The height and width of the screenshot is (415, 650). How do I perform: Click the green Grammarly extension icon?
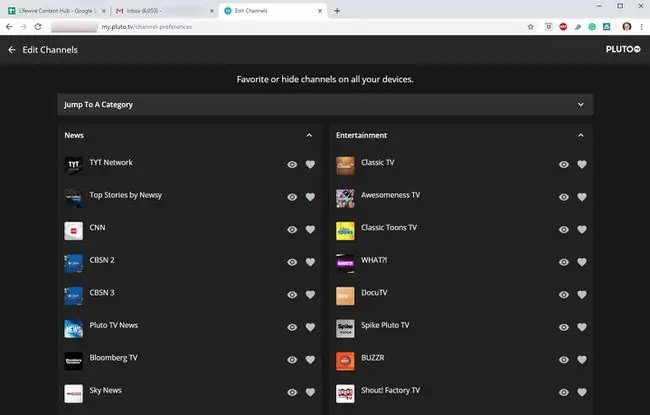tap(592, 27)
